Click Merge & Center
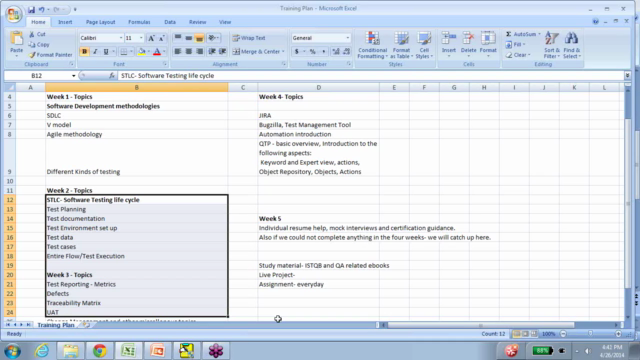 [256, 51]
